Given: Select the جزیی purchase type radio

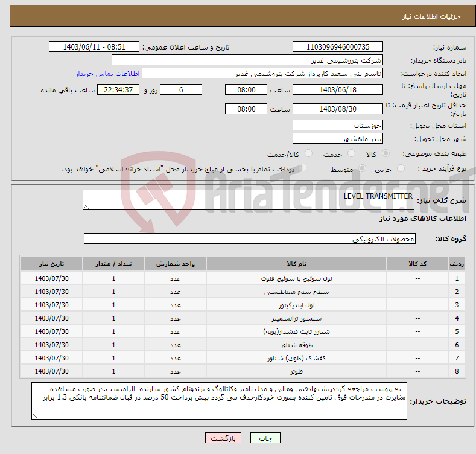Looking at the screenshot, I should pos(401,168).
